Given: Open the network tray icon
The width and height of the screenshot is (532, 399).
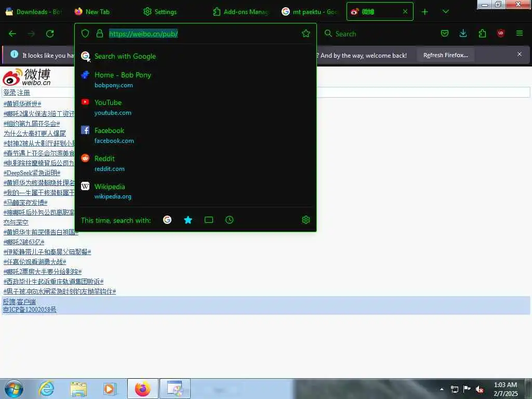Looking at the screenshot, I should pyautogui.click(x=454, y=389).
